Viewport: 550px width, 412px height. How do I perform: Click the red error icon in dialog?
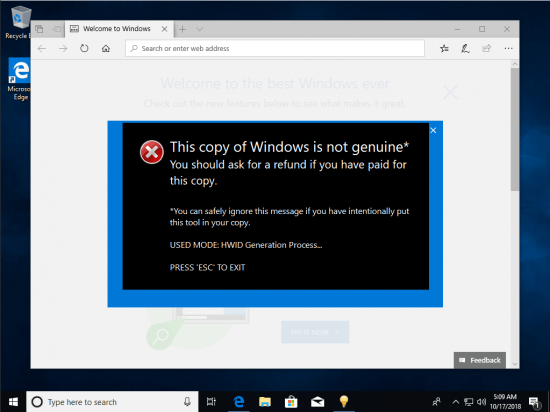pyautogui.click(x=152, y=152)
